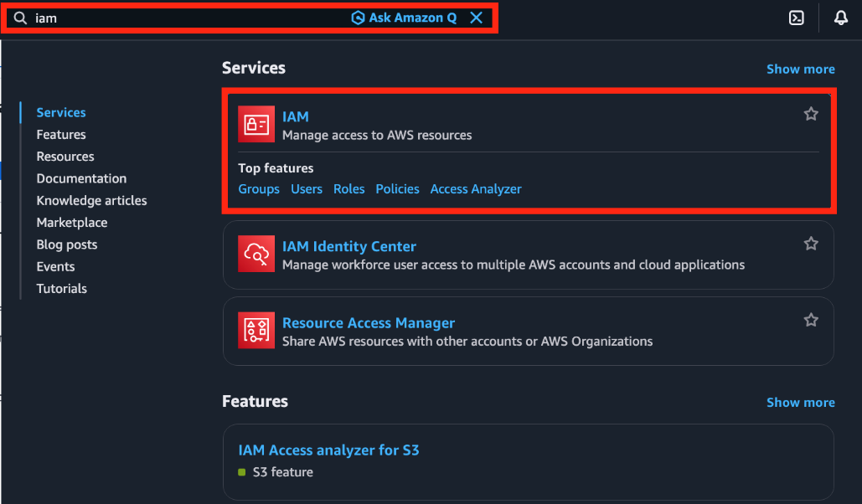Image resolution: width=862 pixels, height=504 pixels.
Task: Click the IAM Identity Center cloud icon
Action: [256, 254]
